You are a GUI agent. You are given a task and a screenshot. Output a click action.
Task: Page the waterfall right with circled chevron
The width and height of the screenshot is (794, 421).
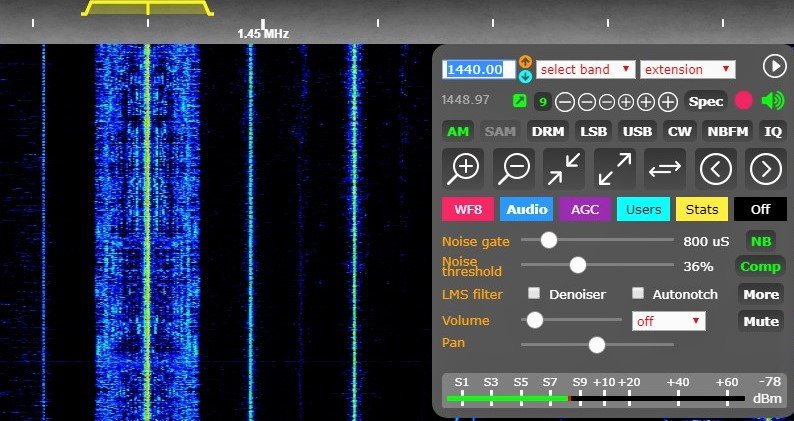coord(766,169)
